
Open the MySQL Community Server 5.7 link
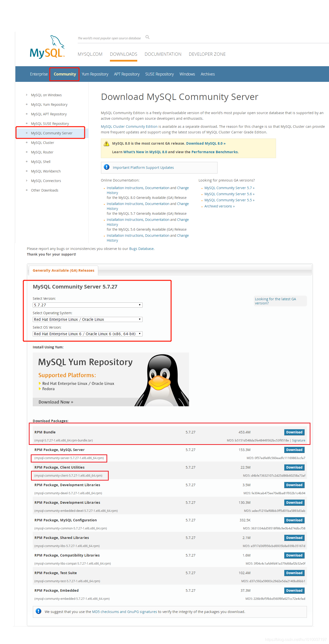pos(229,188)
